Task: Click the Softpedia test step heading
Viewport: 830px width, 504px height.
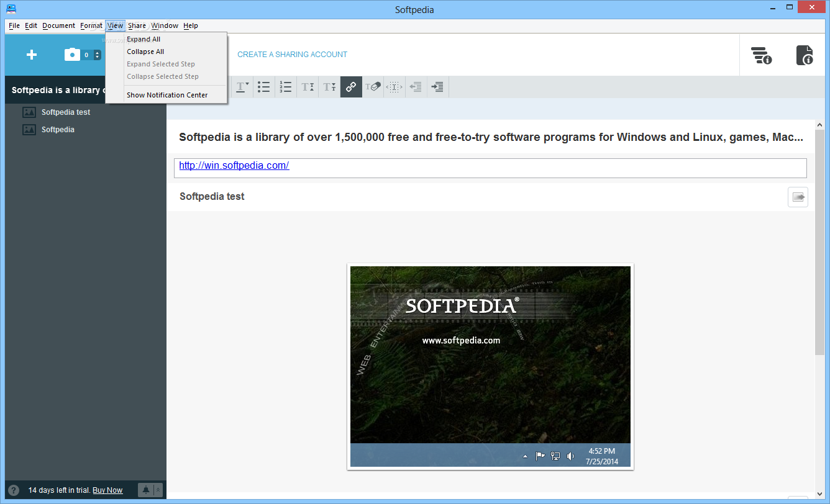Action: point(212,197)
